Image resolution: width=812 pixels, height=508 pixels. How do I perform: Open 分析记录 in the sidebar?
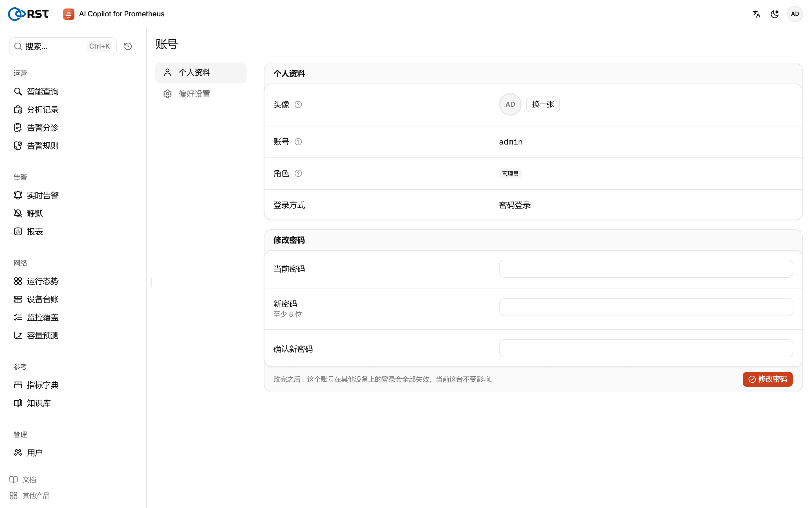pyautogui.click(x=36, y=110)
